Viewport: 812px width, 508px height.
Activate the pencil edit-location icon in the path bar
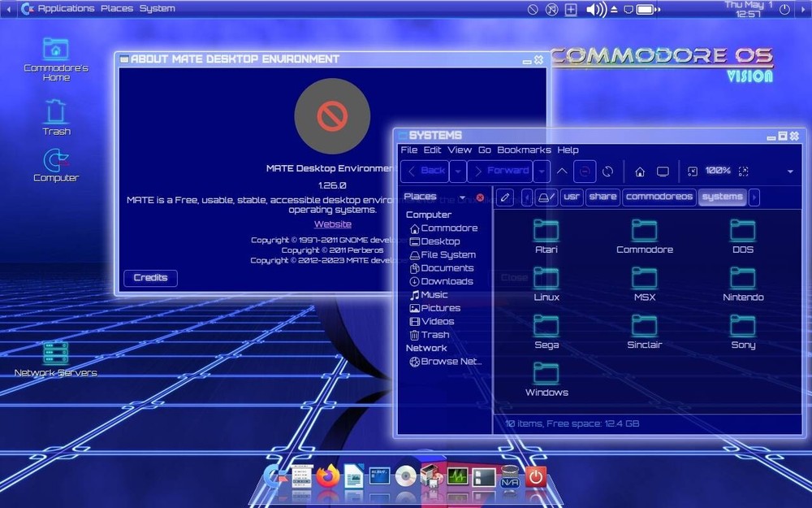[504, 197]
